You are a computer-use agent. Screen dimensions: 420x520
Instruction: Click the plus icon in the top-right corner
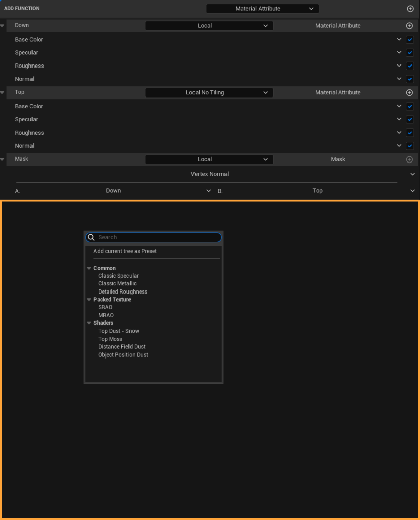(410, 8)
